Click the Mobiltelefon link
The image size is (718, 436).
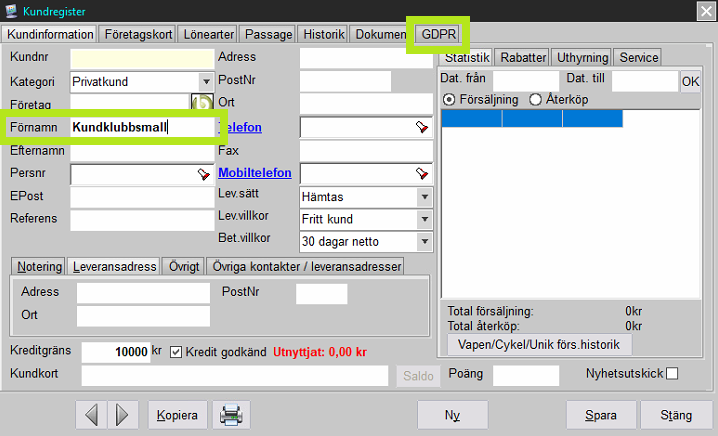(x=254, y=174)
